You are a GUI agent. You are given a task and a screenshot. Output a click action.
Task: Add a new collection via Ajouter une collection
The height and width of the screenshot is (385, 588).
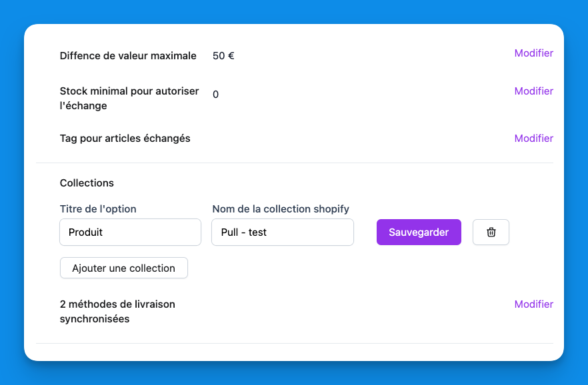(124, 268)
